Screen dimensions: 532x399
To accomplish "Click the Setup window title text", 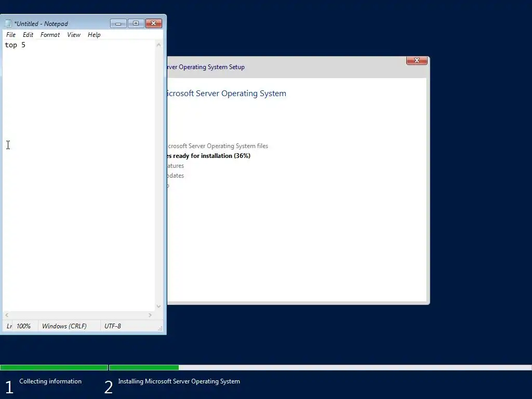I will pyautogui.click(x=206, y=67).
